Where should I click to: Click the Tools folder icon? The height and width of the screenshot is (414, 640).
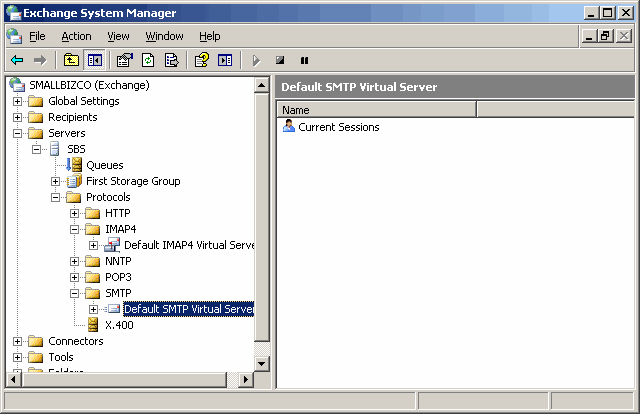[x=36, y=357]
